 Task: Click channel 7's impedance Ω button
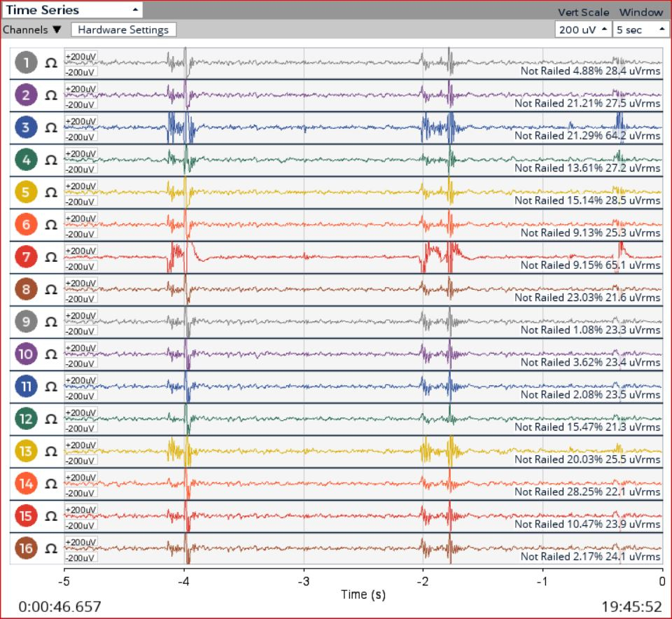tap(49, 257)
